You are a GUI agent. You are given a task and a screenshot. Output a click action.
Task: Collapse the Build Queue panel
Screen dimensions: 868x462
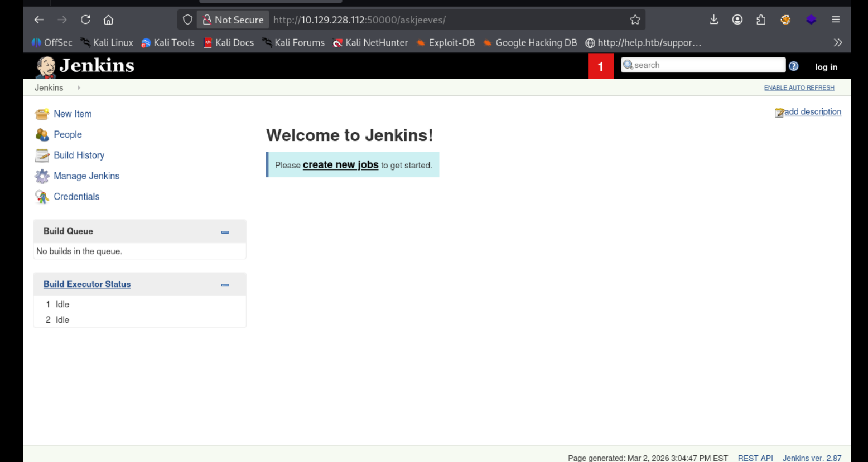225,232
